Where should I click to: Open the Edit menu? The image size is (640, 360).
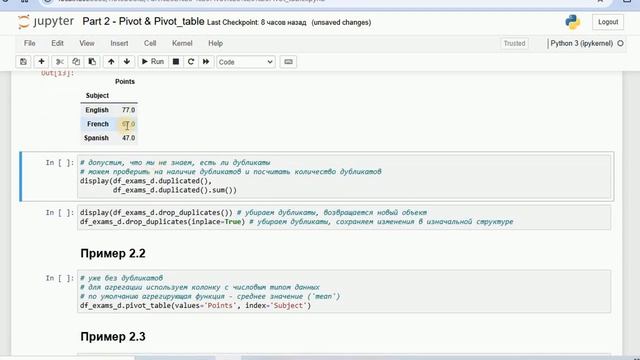[57, 43]
